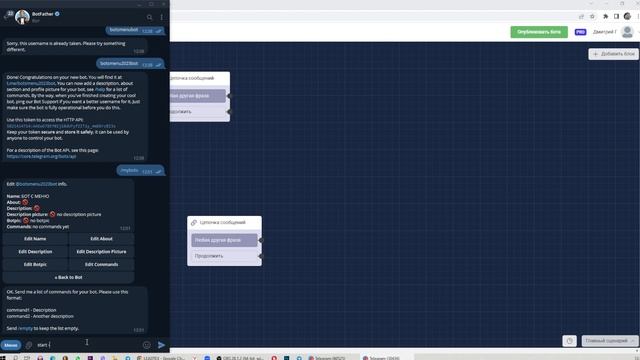Click the @botomenu2023bot mention link
The image size is (640, 360).
coord(36,184)
